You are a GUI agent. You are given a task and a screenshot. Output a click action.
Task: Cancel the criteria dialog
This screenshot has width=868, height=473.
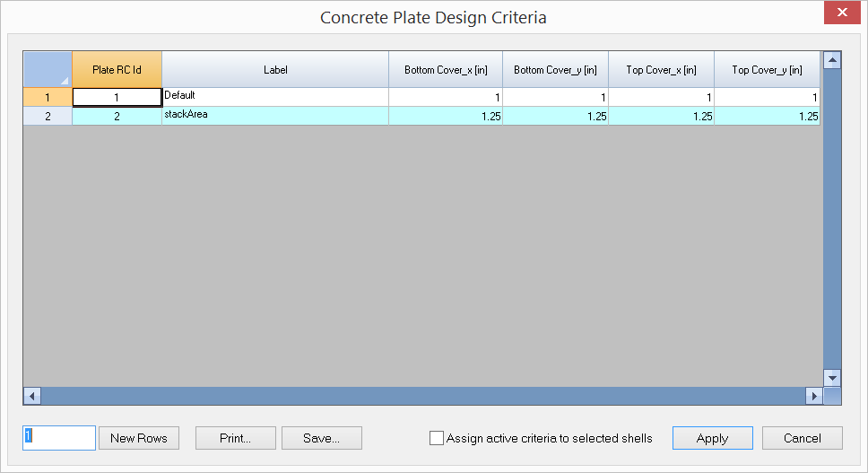803,438
